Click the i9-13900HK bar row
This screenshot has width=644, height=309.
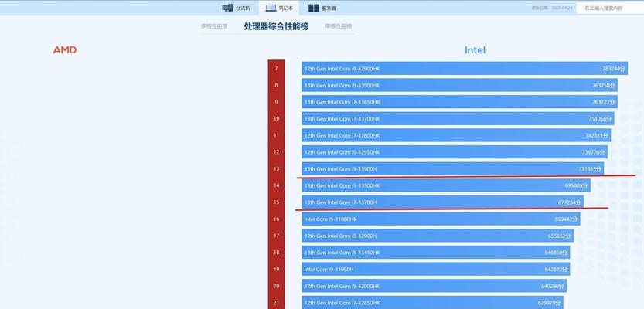(x=459, y=85)
